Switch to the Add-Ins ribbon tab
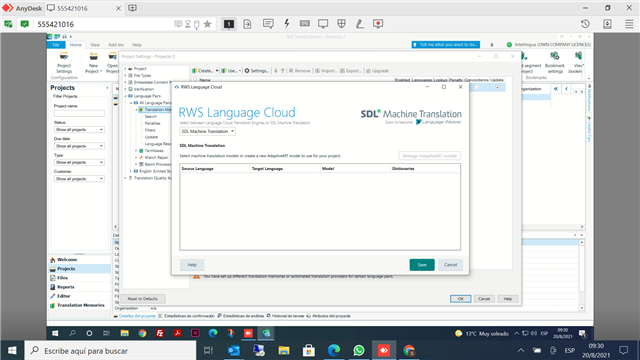Screen dimensions: 640x360 click(x=116, y=45)
